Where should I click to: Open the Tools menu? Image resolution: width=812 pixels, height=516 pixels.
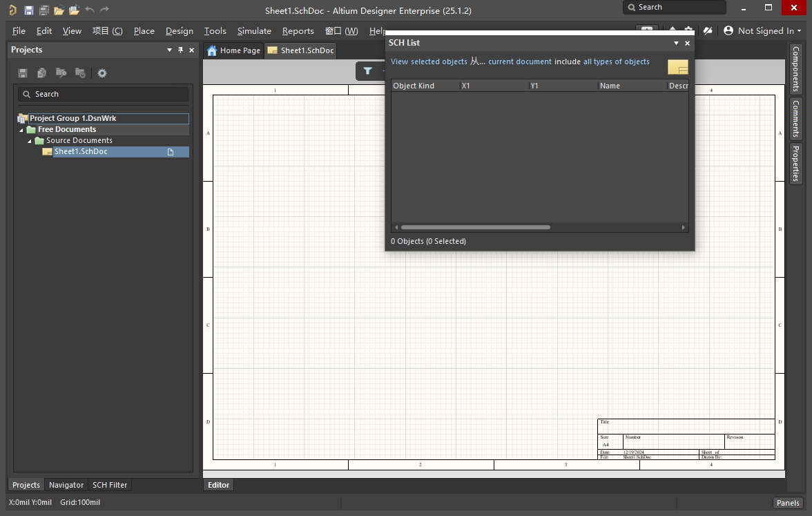tap(215, 30)
